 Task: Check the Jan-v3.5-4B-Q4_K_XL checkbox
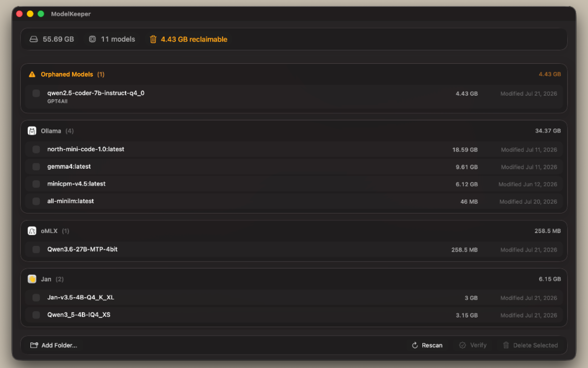coord(36,298)
